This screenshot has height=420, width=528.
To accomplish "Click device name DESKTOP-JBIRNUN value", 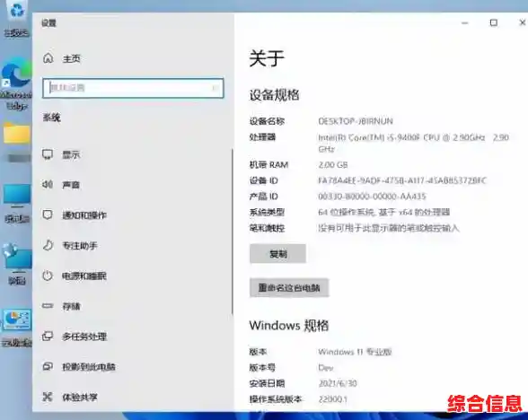I will tap(356, 121).
